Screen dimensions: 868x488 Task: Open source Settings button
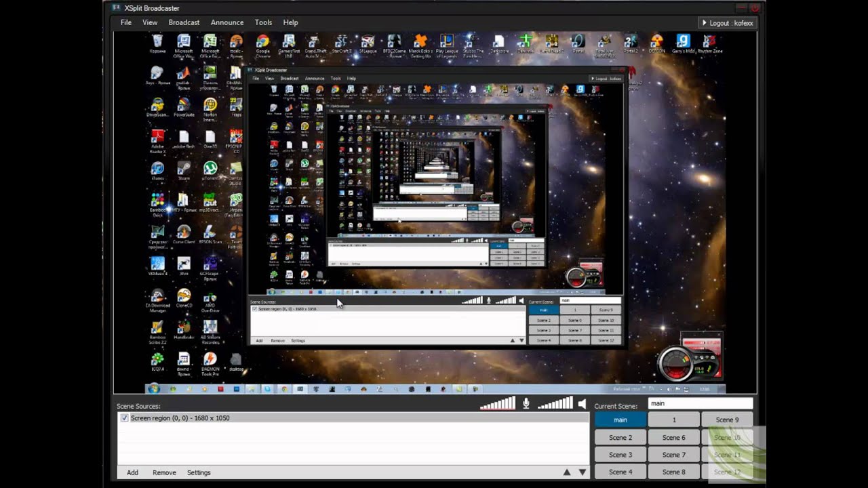click(x=199, y=472)
